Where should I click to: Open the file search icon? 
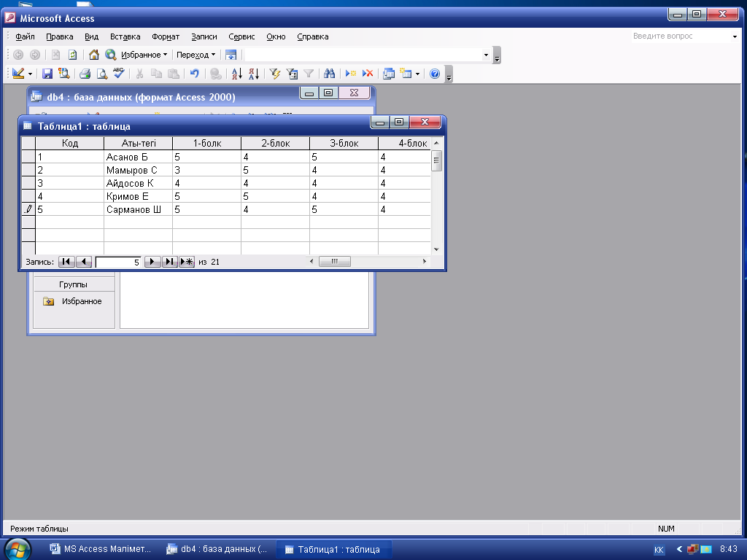pos(64,74)
